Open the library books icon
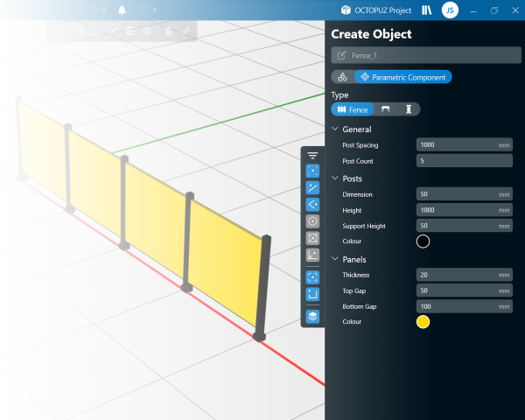 (427, 10)
